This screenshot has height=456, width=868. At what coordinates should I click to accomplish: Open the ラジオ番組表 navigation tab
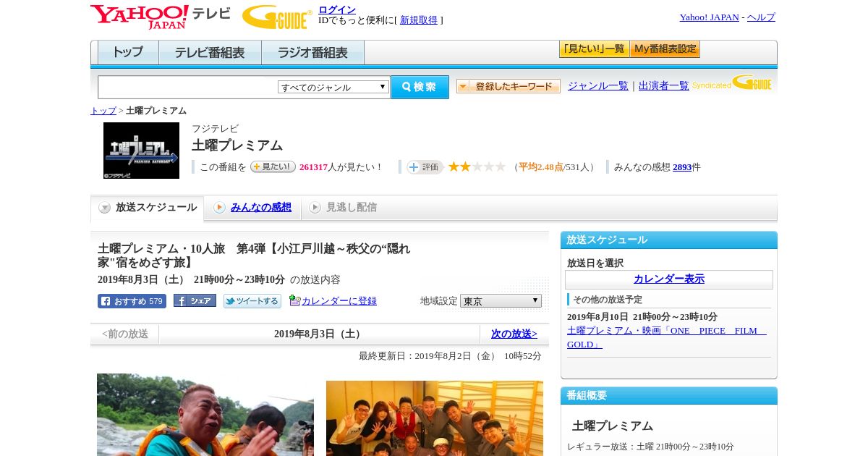coord(312,52)
